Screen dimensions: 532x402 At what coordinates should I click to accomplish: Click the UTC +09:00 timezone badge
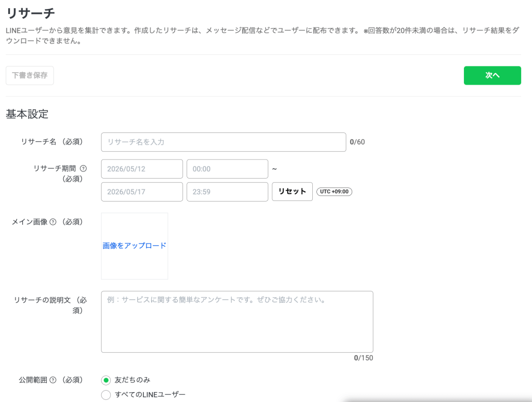[334, 192]
